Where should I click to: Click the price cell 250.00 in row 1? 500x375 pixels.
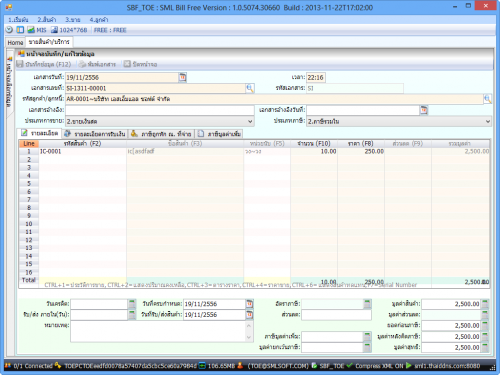(361, 151)
